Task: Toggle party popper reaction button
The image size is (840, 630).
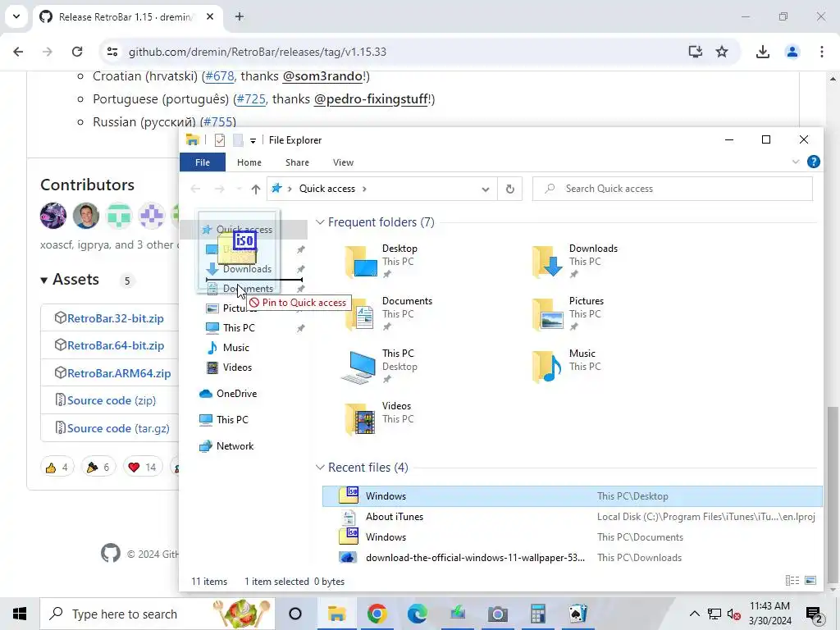Action: [x=98, y=467]
